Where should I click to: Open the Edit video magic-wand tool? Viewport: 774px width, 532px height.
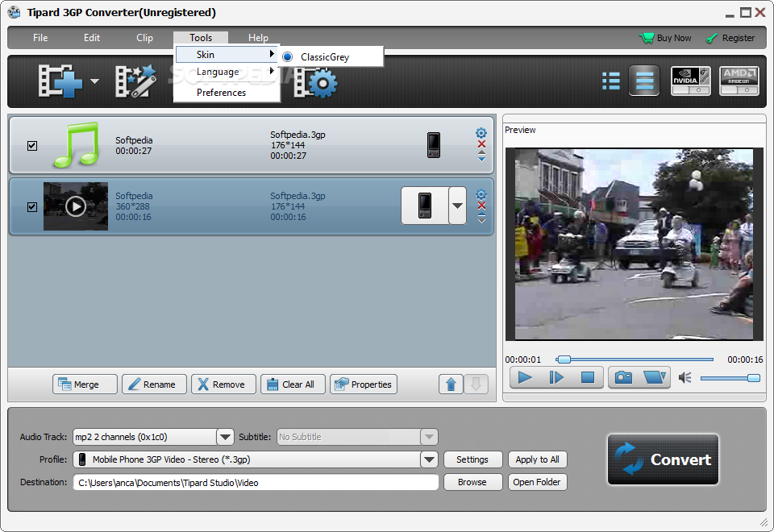[135, 81]
